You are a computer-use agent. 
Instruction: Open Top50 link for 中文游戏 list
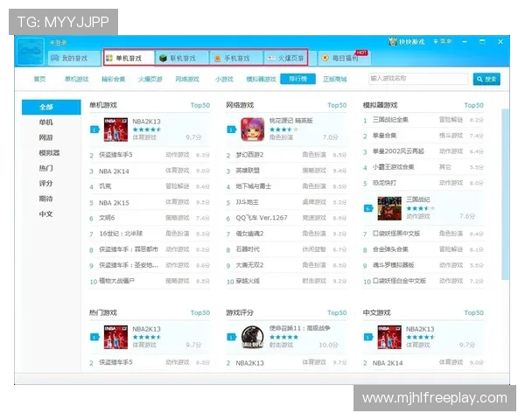[473, 313]
